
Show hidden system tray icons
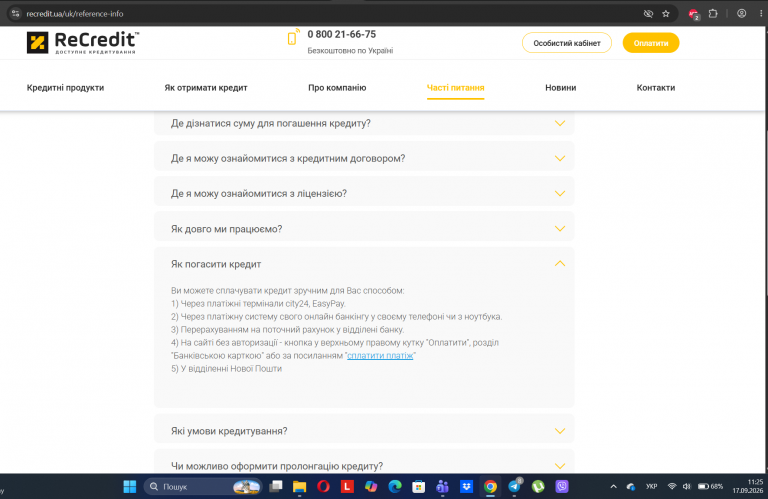[613, 486]
